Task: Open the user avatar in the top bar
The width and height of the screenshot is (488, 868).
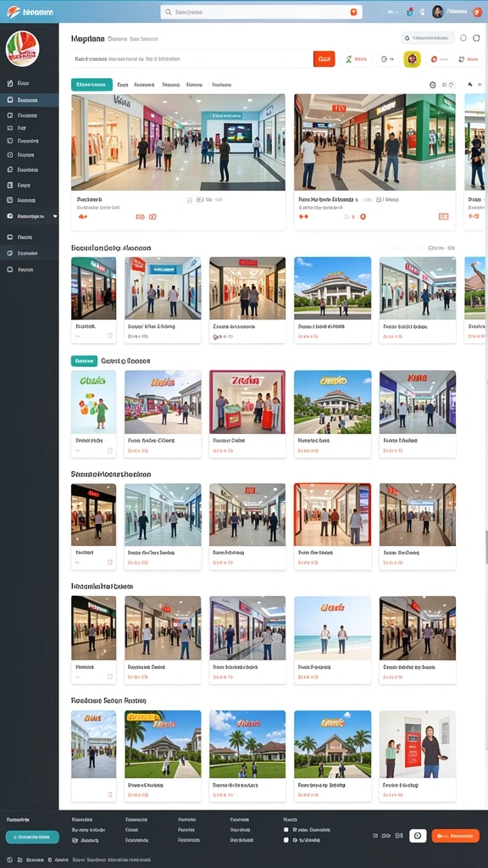Action: [x=438, y=12]
